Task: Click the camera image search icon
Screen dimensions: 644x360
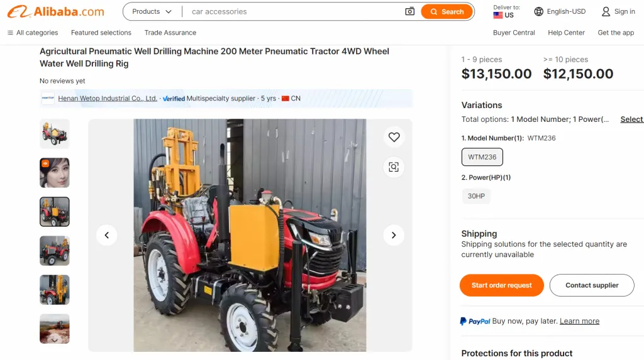Action: (409, 11)
